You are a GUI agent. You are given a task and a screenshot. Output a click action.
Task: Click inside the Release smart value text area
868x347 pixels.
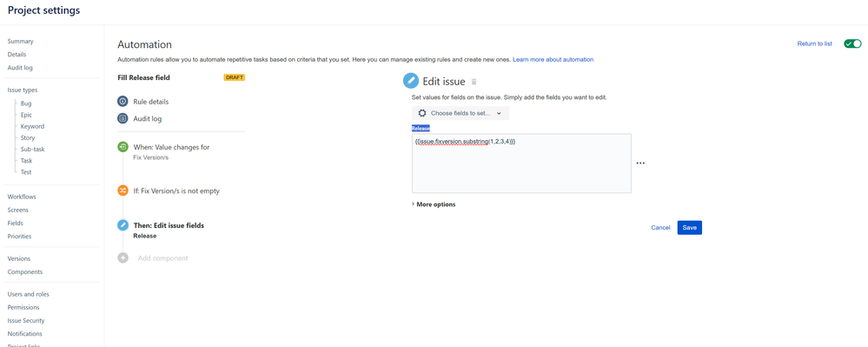click(521, 163)
